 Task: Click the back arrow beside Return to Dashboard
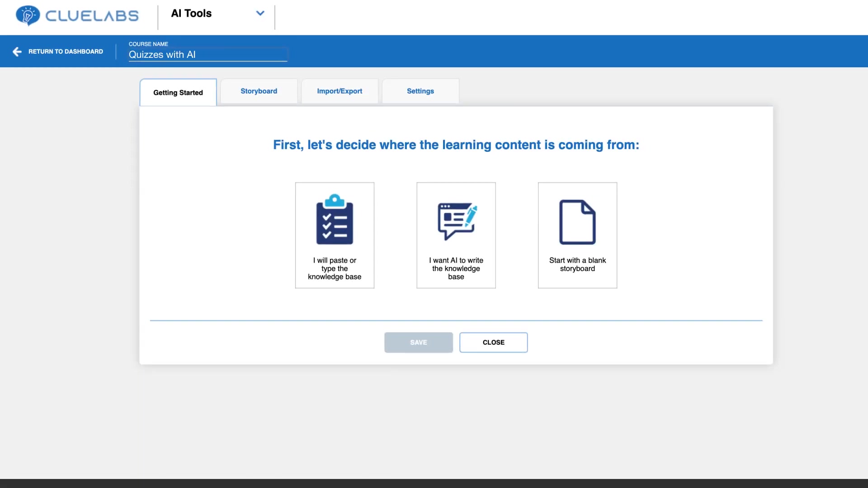pos(17,52)
